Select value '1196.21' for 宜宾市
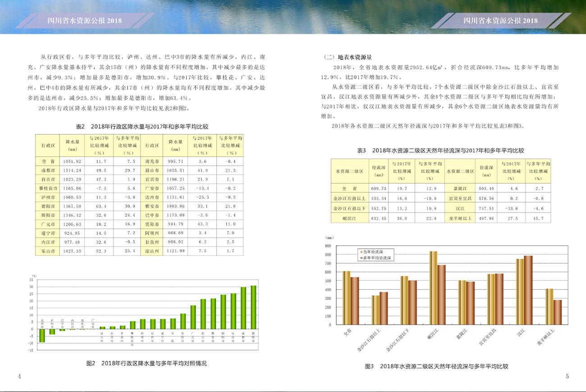This screenshot has height=392, width=586. pyautogui.click(x=176, y=179)
